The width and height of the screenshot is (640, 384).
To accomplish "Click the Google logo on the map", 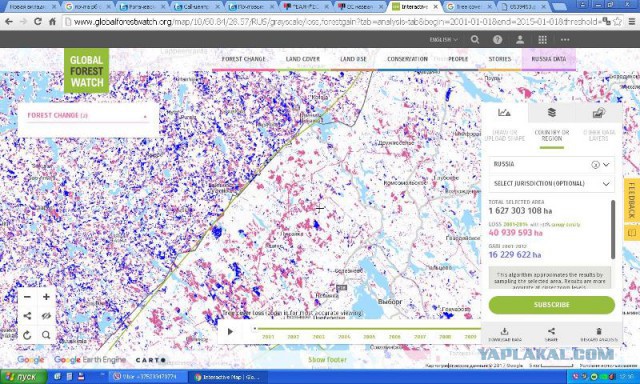I will tap(31, 360).
